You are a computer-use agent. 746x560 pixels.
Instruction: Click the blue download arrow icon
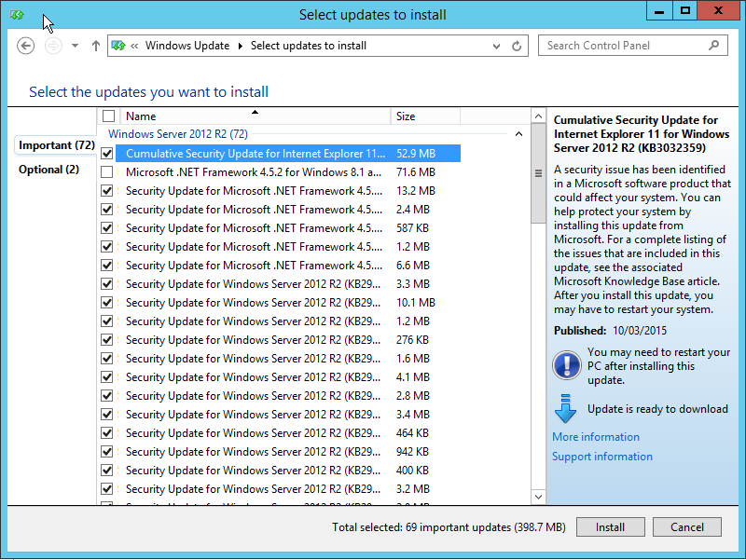point(565,409)
